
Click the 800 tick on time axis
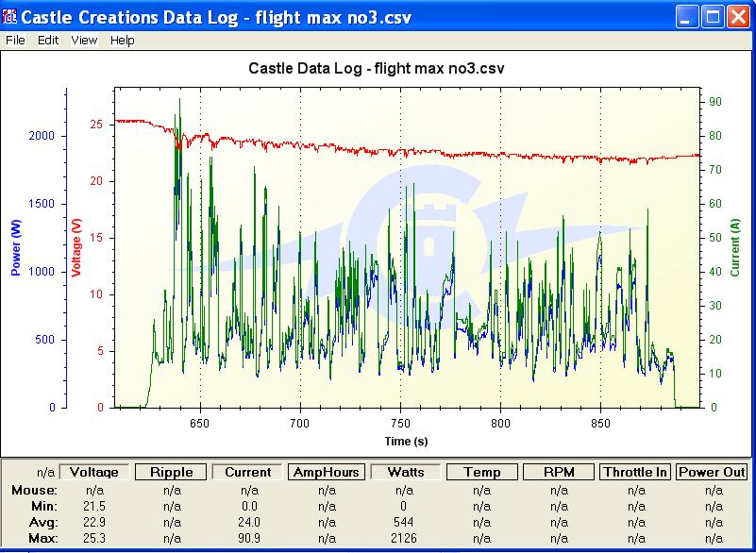(x=500, y=424)
